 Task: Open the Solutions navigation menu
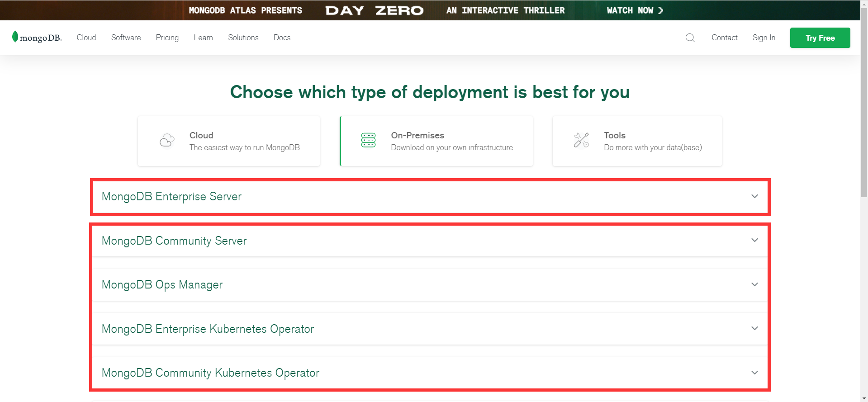243,38
